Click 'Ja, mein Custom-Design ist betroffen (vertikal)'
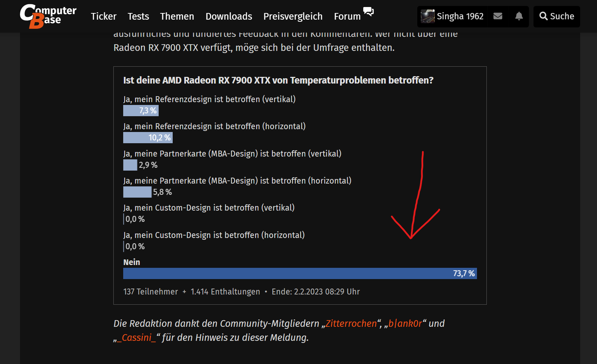Image resolution: width=597 pixels, height=364 pixels. [x=209, y=208]
